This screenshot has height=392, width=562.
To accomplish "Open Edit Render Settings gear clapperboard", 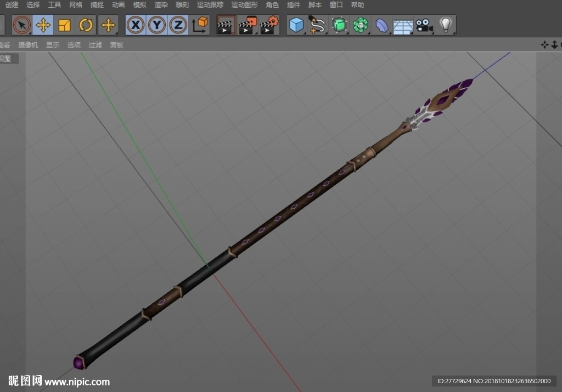I will 269,25.
